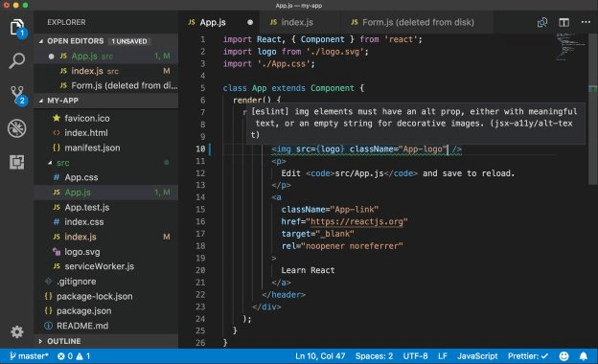This screenshot has width=598, height=364.
Task: Change end of line sequence LF
Action: pos(443,356)
